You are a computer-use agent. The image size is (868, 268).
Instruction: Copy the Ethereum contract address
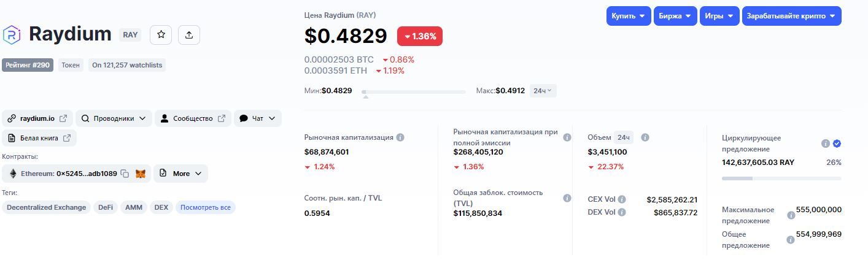click(x=125, y=174)
